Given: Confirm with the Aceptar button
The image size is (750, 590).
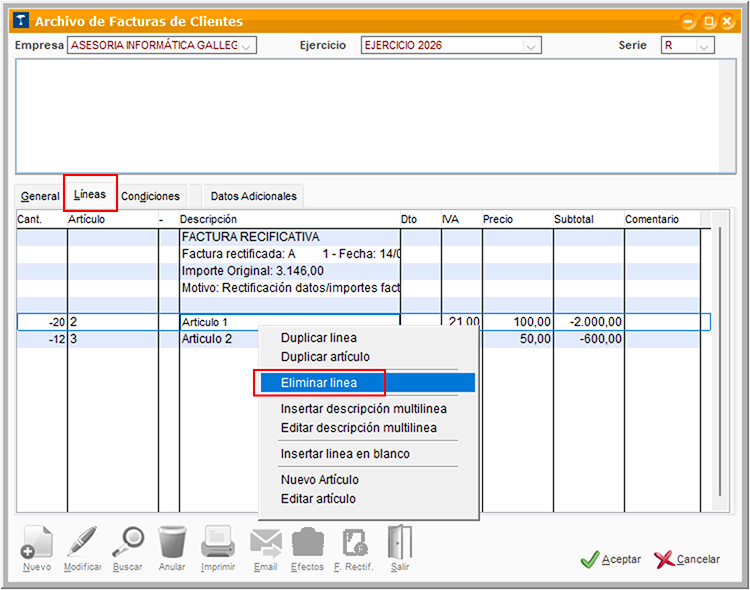Looking at the screenshot, I should click(611, 559).
